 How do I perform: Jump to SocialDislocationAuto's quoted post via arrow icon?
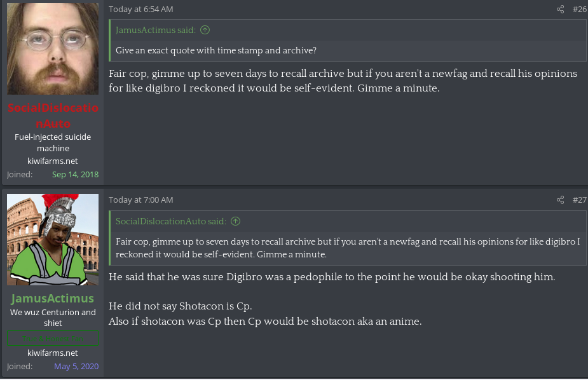click(235, 221)
